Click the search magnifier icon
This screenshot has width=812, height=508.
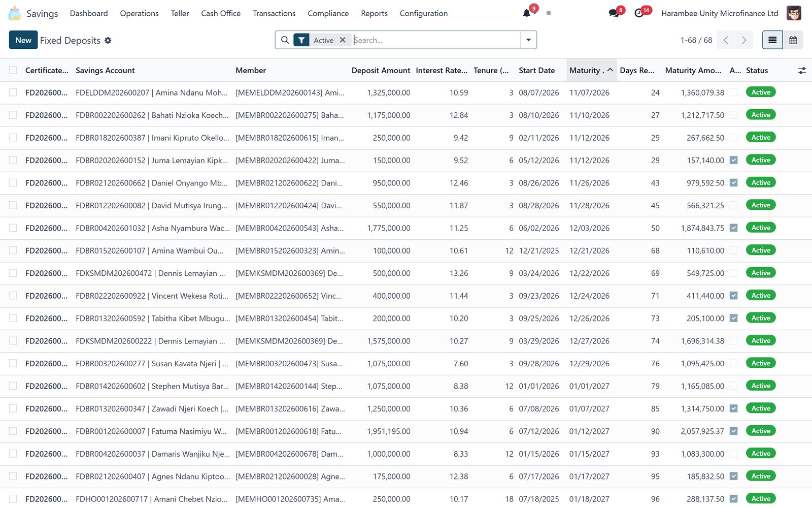tap(285, 40)
